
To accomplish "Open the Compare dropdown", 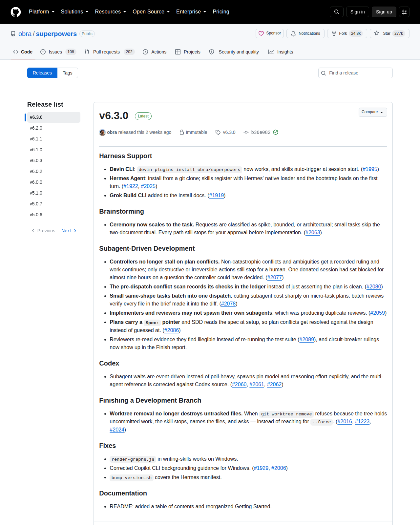I will [373, 112].
